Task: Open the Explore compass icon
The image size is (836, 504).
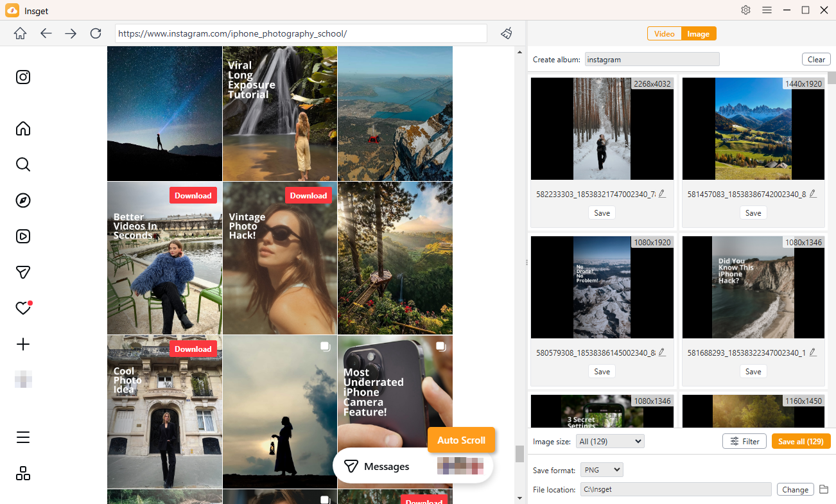Action: [x=23, y=200]
